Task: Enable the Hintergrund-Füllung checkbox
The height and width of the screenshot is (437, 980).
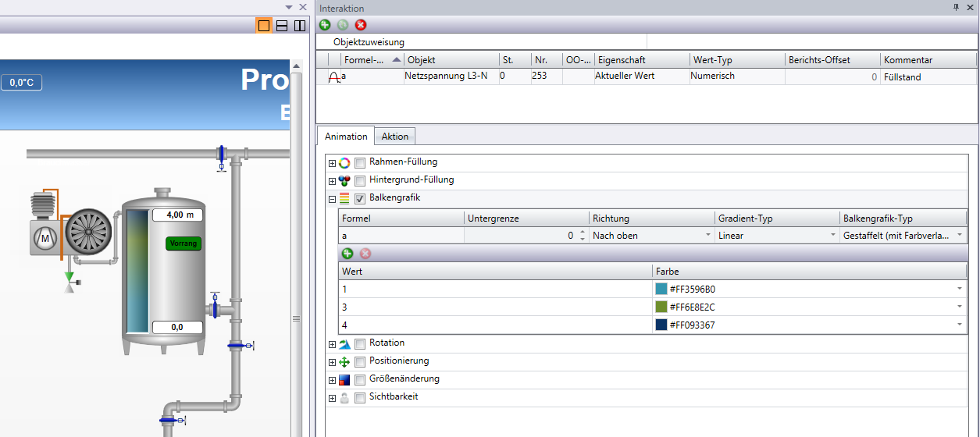Action: click(360, 181)
